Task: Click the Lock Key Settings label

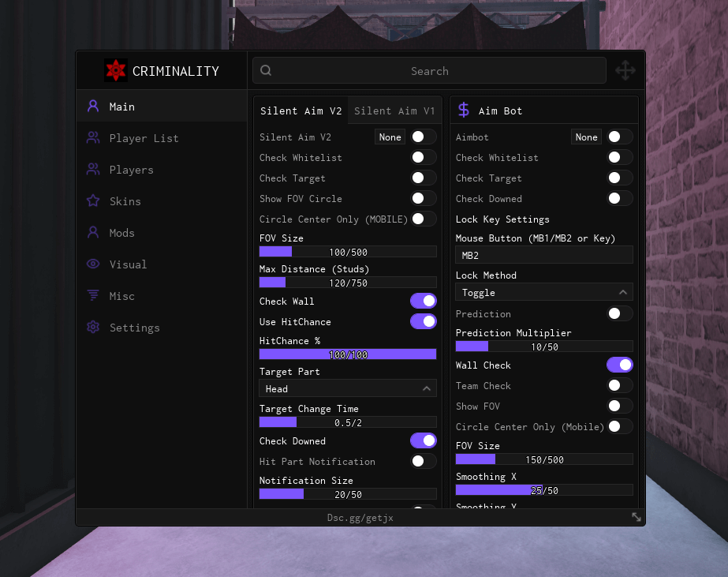Action: click(502, 219)
